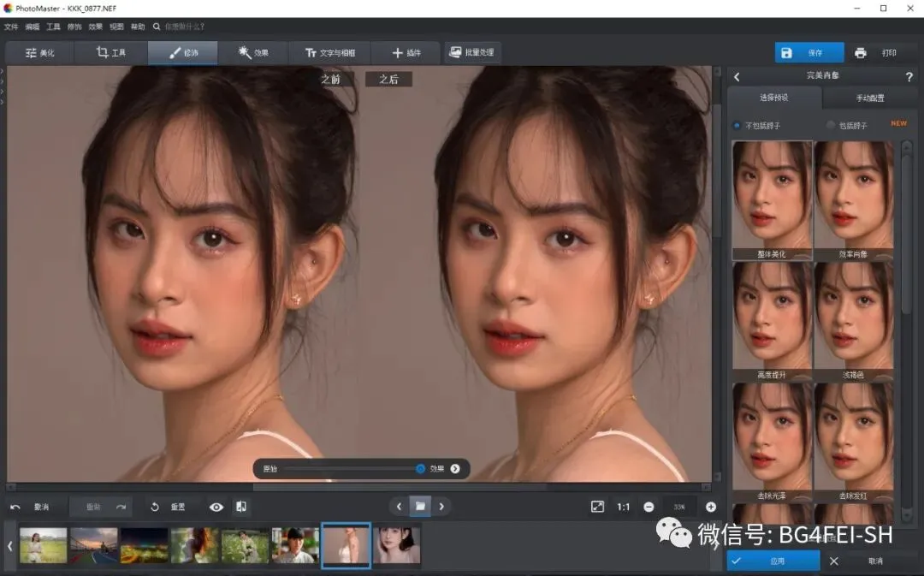Set zoom to 1:1
The height and width of the screenshot is (576, 924).
[624, 507]
